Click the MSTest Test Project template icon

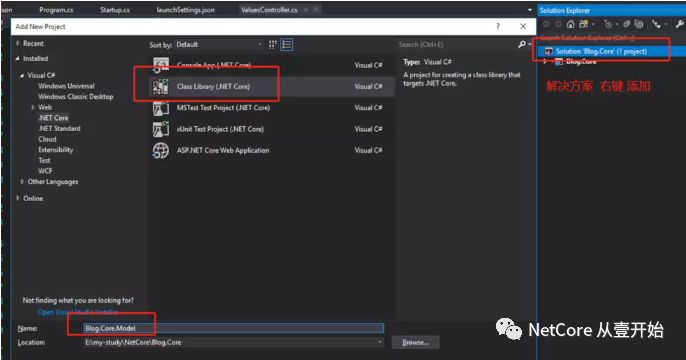coord(161,108)
